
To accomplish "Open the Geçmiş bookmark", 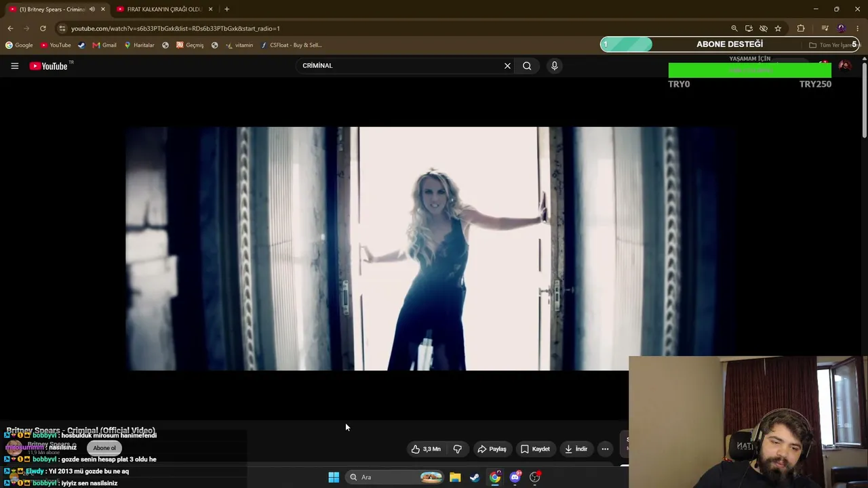I will (190, 45).
